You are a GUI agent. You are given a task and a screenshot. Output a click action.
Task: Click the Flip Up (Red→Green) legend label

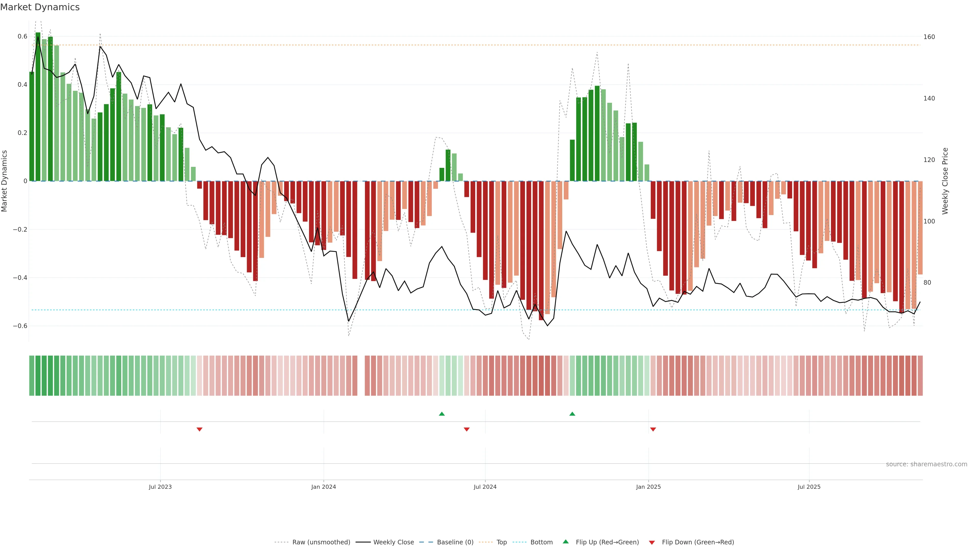pyautogui.click(x=607, y=542)
